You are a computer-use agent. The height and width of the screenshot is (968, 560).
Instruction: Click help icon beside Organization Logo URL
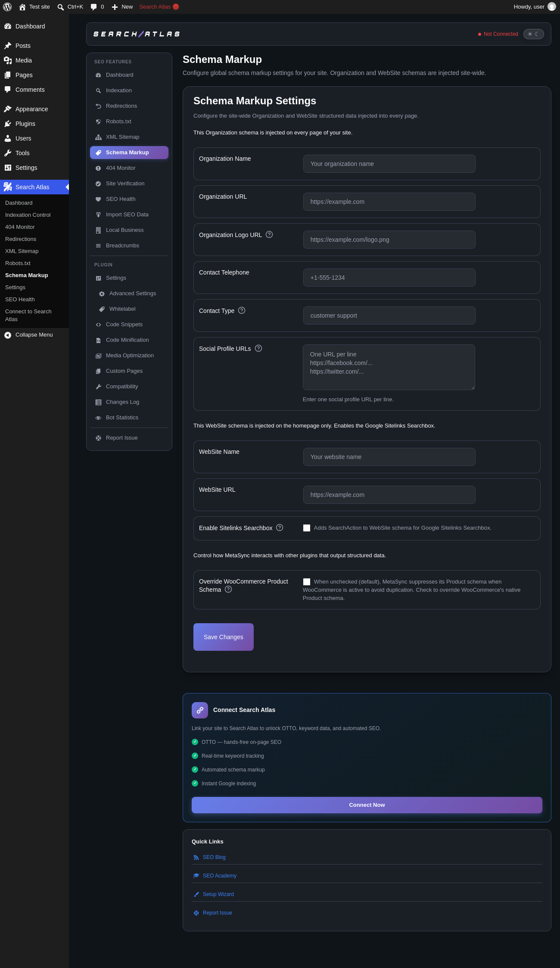pos(269,234)
